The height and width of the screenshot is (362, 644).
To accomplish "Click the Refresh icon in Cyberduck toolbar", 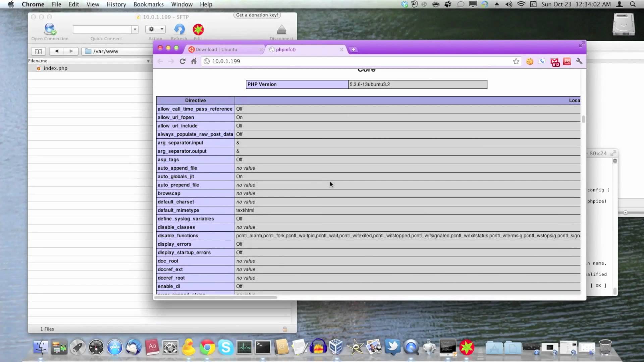I will click(179, 29).
